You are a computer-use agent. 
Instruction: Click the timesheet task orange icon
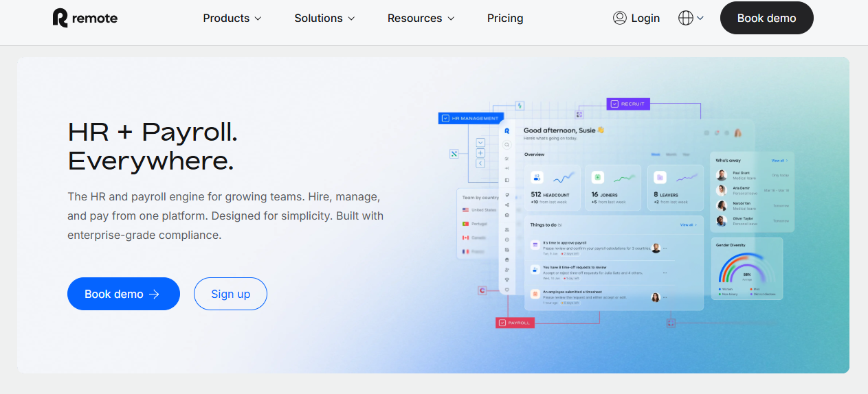(535, 294)
